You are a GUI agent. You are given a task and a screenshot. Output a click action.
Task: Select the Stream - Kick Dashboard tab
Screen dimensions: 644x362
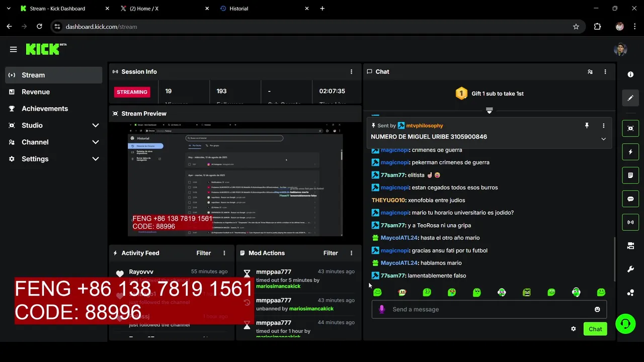[64, 9]
